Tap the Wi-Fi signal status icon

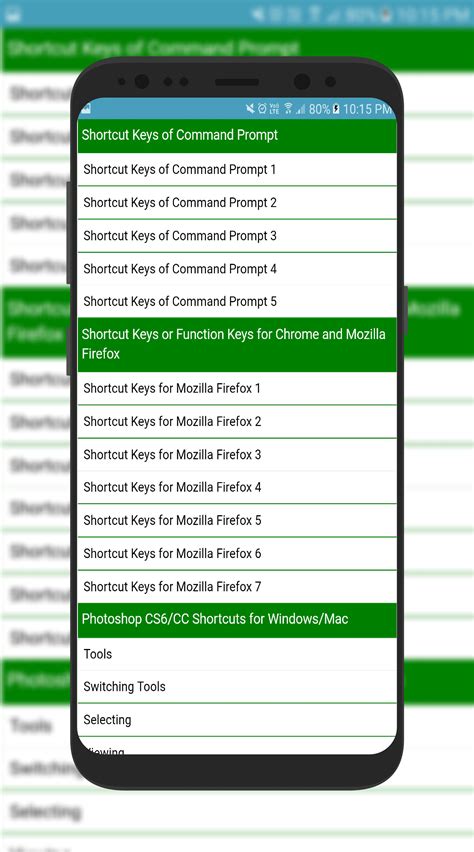pyautogui.click(x=288, y=109)
